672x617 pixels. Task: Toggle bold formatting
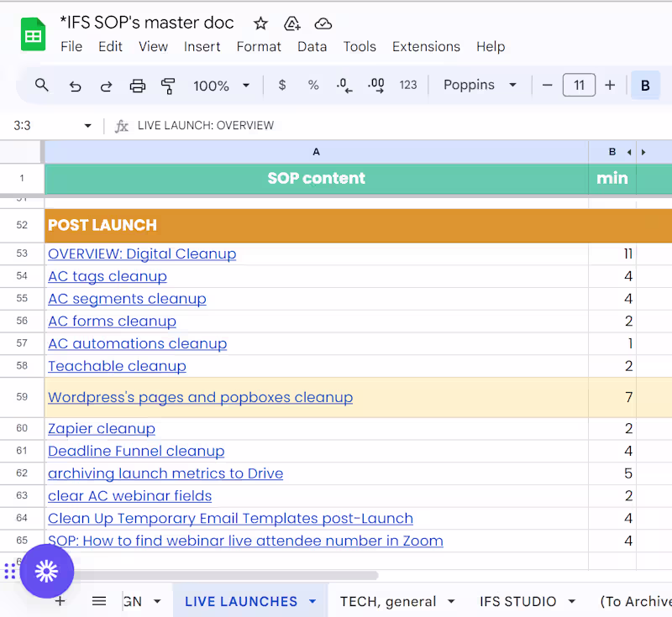click(x=645, y=86)
